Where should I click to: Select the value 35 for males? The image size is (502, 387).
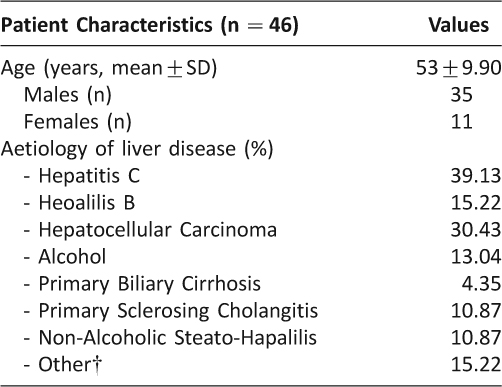[x=462, y=95]
